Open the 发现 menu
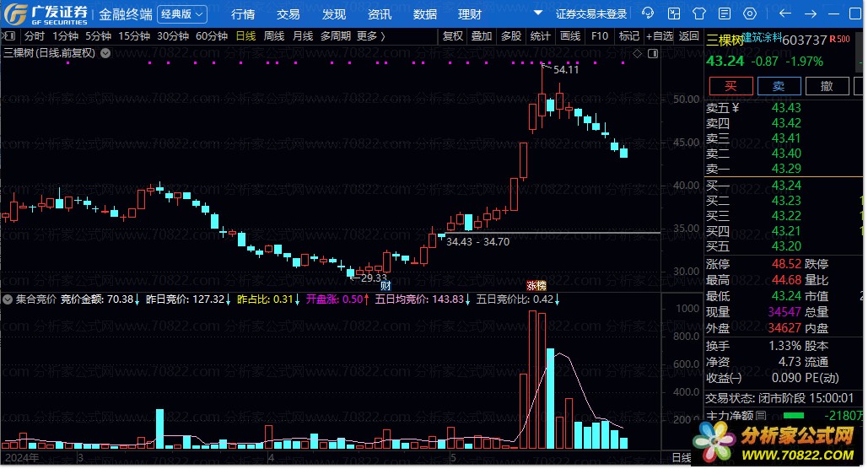 pos(334,14)
